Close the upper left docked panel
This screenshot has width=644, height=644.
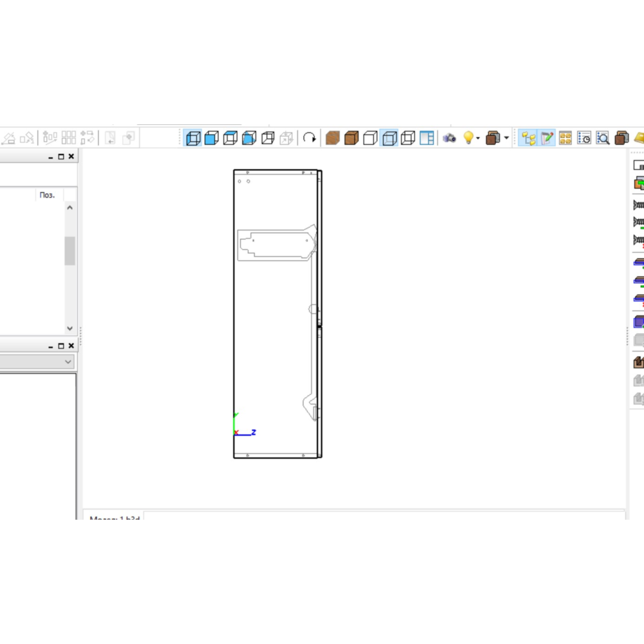[71, 156]
